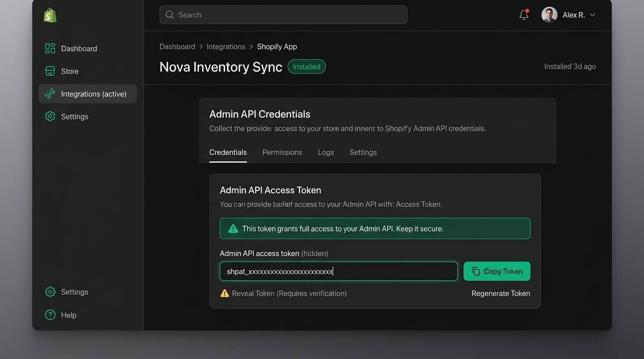
Task: Click gear icon above Help item
Action: 50,292
